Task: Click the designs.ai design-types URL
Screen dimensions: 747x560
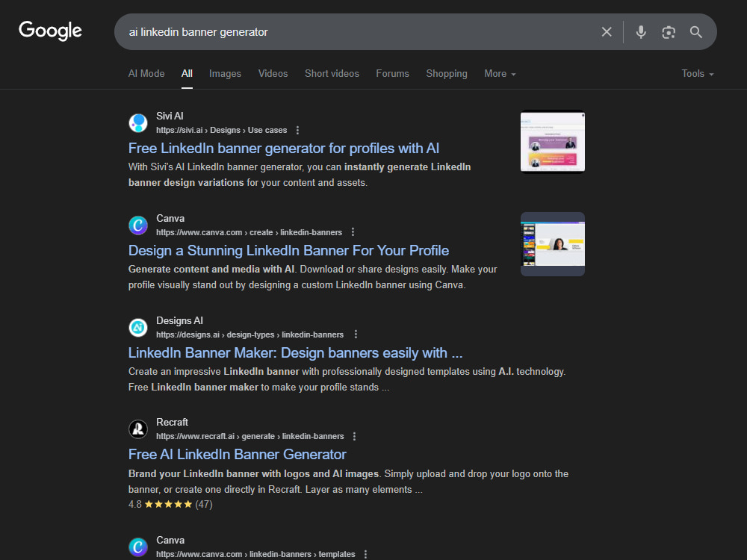Action: pyautogui.click(x=249, y=335)
